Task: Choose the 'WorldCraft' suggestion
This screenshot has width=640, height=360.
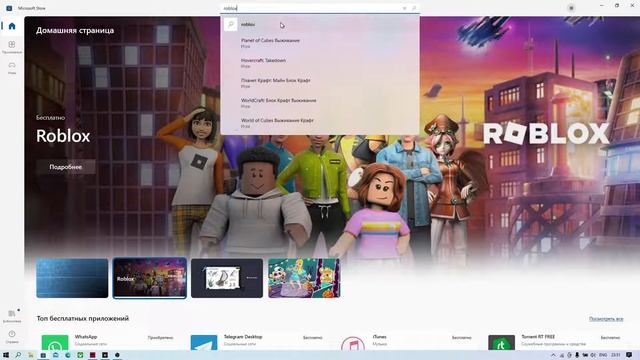Action: click(x=320, y=103)
